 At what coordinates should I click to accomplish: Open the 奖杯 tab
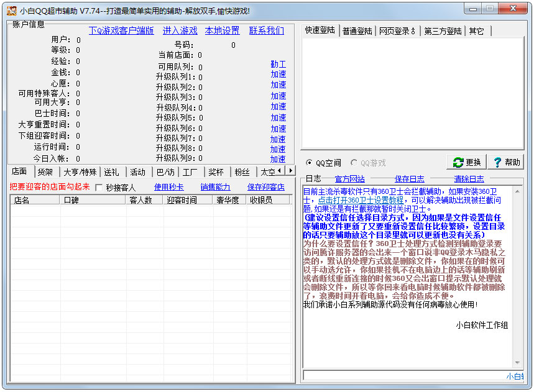[216, 172]
